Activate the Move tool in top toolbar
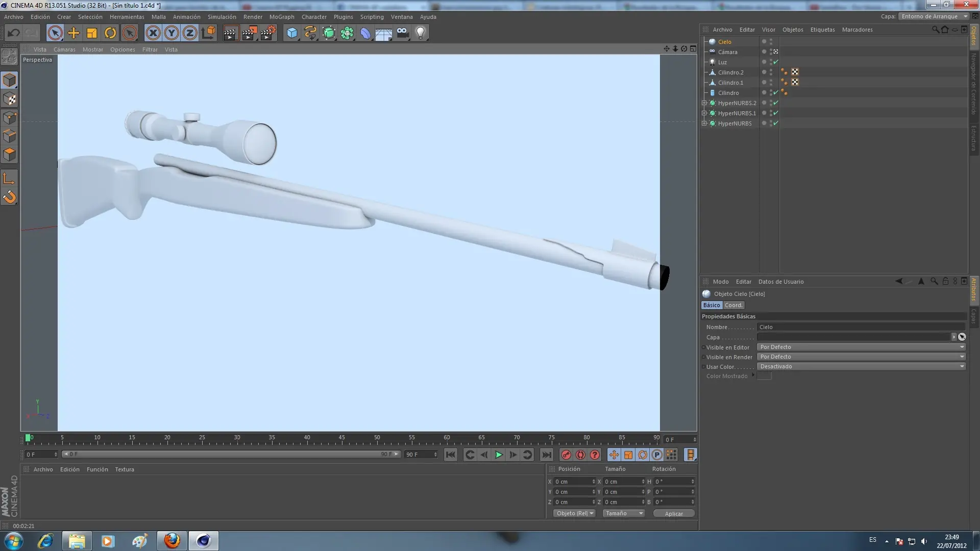 pos(73,33)
